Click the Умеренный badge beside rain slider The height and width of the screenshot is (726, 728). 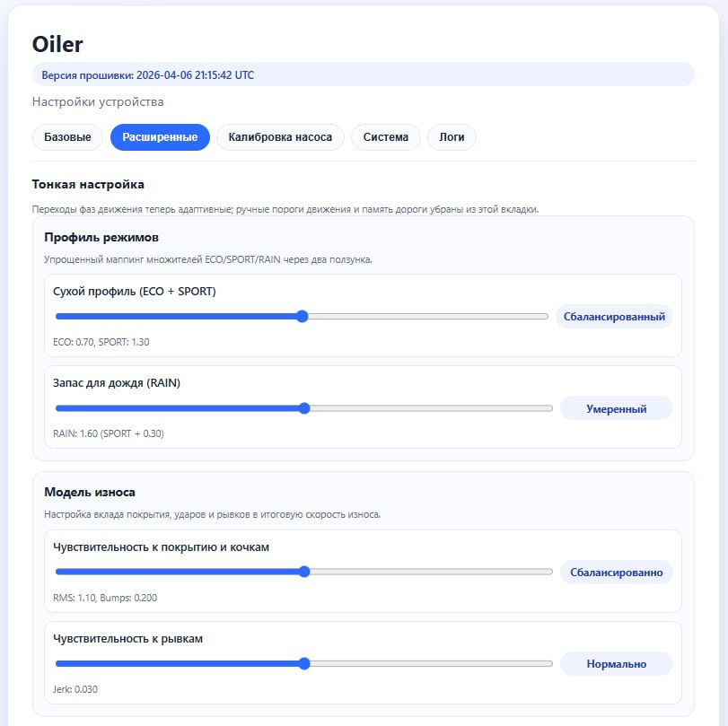616,408
